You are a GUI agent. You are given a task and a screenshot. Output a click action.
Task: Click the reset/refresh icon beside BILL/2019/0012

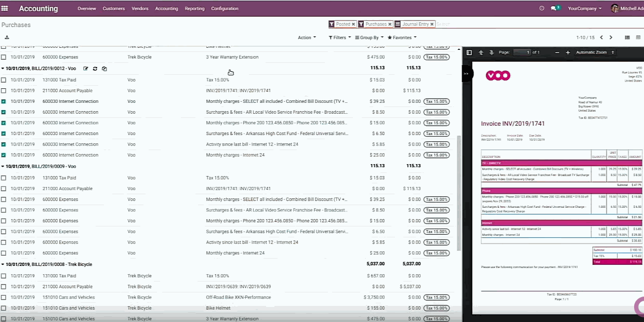(95, 68)
